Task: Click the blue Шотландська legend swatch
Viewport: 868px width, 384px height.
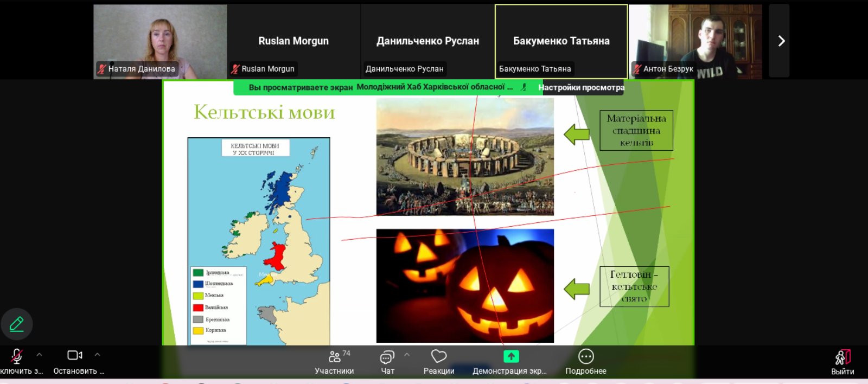Action: pyautogui.click(x=198, y=284)
